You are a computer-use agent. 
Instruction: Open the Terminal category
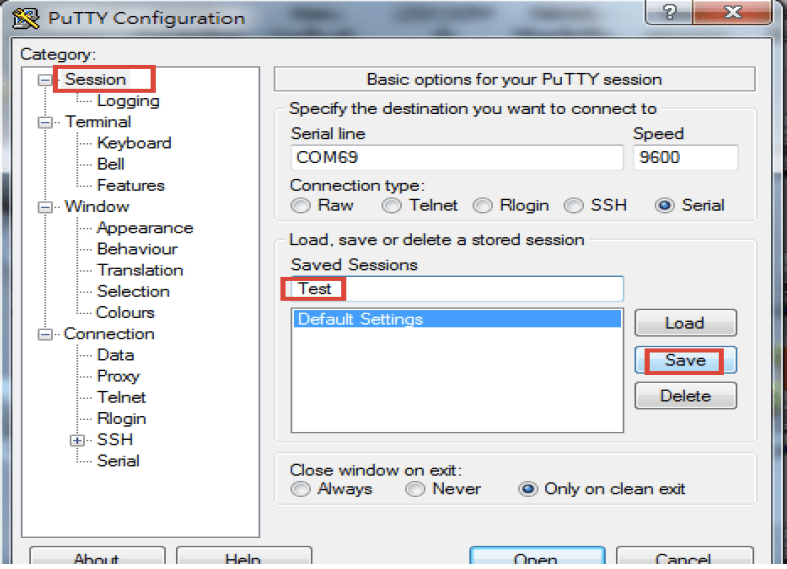coord(98,122)
